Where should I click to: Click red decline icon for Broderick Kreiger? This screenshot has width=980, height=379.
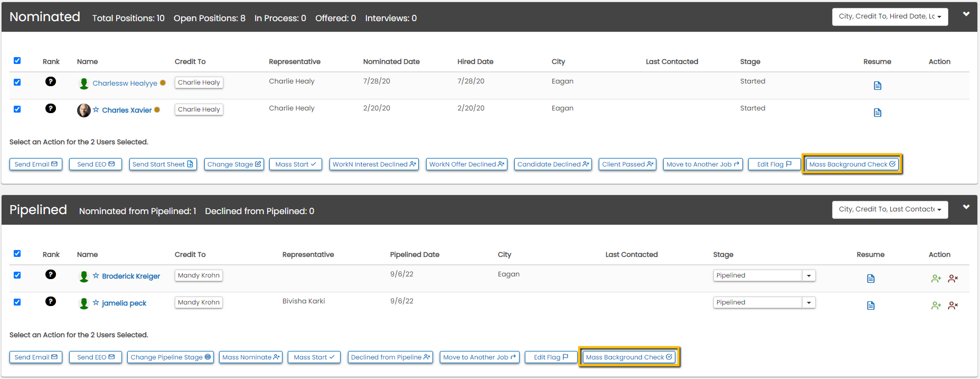pyautogui.click(x=953, y=279)
